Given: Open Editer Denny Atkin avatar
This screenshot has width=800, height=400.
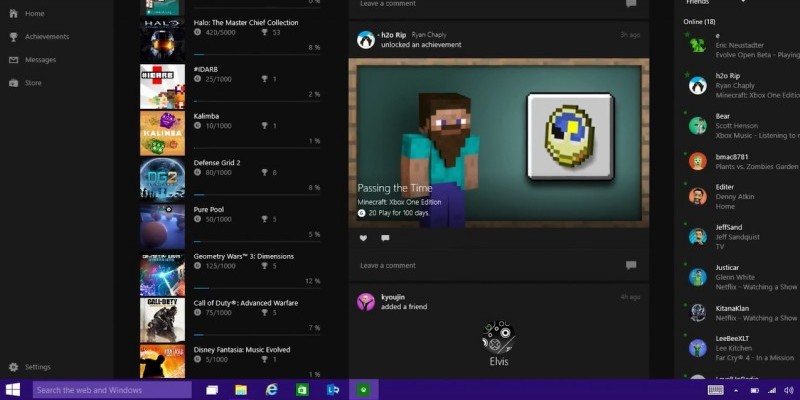Looking at the screenshot, I should [697, 196].
